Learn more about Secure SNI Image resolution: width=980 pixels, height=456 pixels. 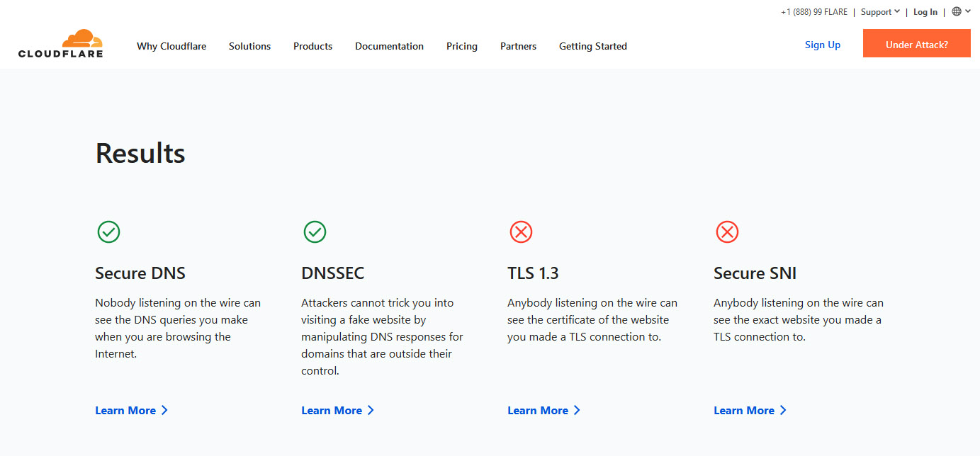click(x=750, y=411)
